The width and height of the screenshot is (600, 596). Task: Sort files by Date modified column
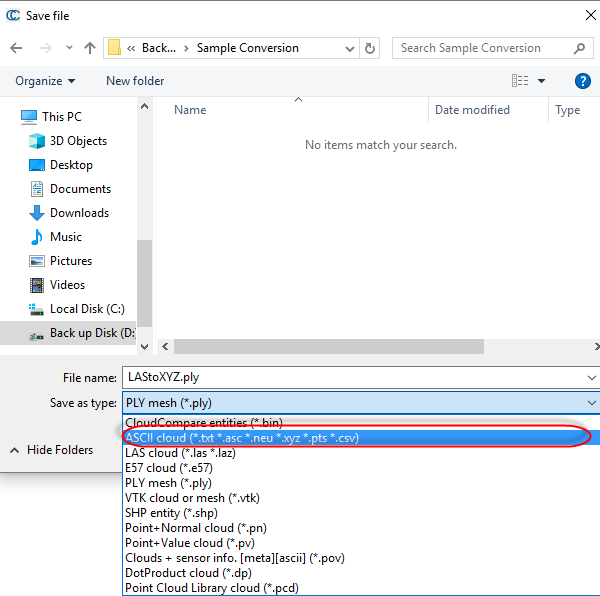point(472,110)
